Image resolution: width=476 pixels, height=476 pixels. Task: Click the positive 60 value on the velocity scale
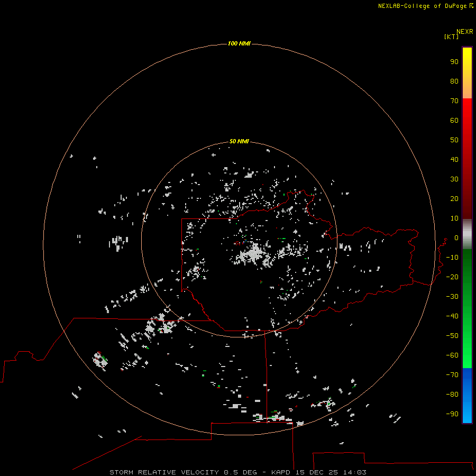(x=454, y=120)
